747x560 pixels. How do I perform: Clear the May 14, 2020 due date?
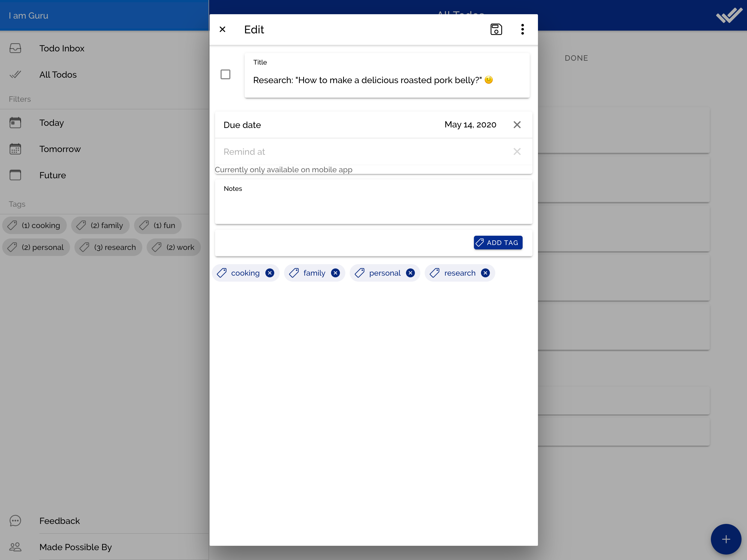(x=517, y=125)
